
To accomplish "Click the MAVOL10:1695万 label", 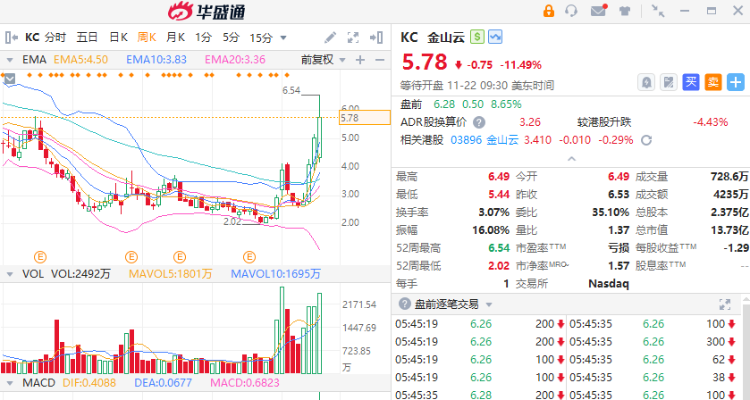I will point(276,274).
